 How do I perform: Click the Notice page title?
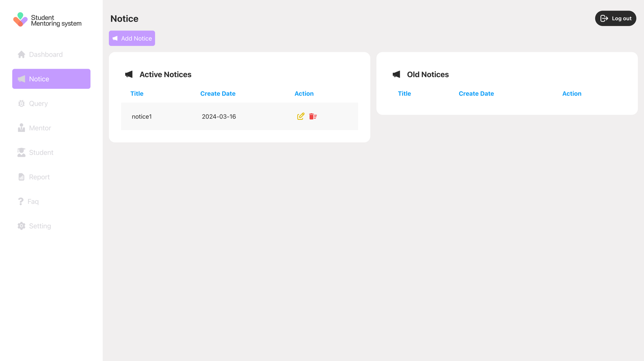(x=124, y=18)
